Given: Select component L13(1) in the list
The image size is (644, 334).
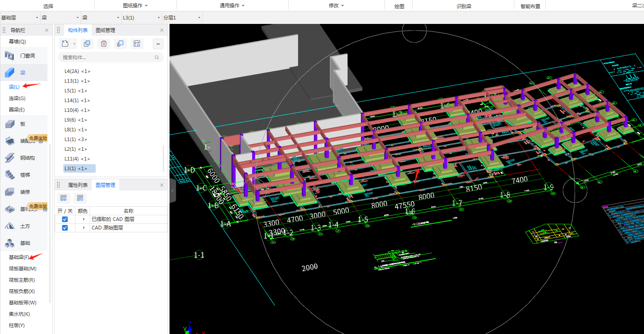Looking at the screenshot, I should pyautogui.click(x=77, y=81).
